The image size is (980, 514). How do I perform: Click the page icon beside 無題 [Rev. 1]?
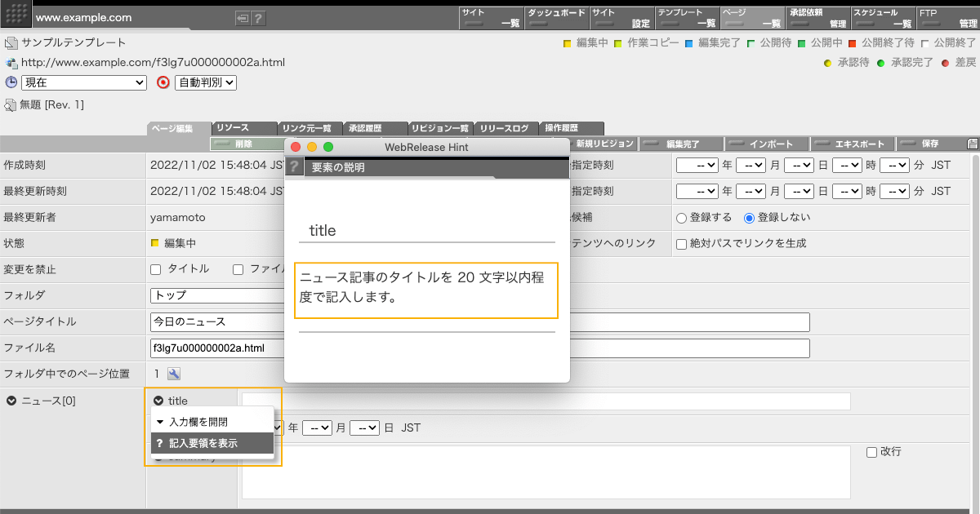click(x=8, y=104)
